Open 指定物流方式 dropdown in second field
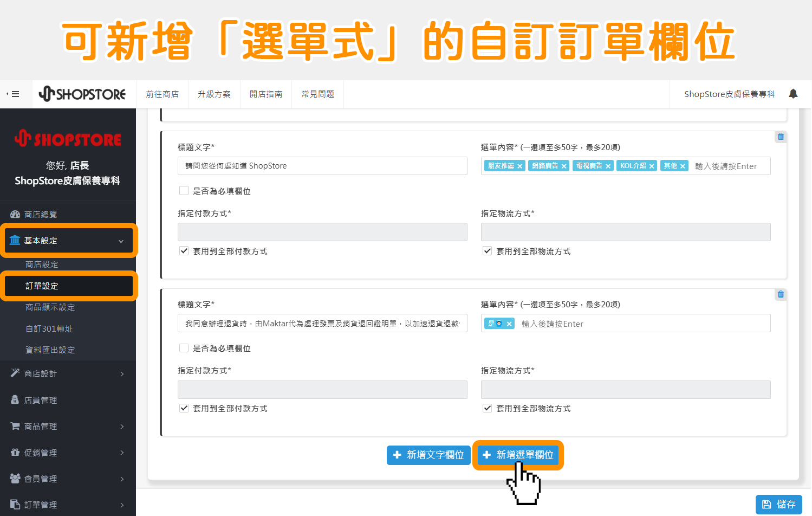The height and width of the screenshot is (516, 812). (626, 390)
